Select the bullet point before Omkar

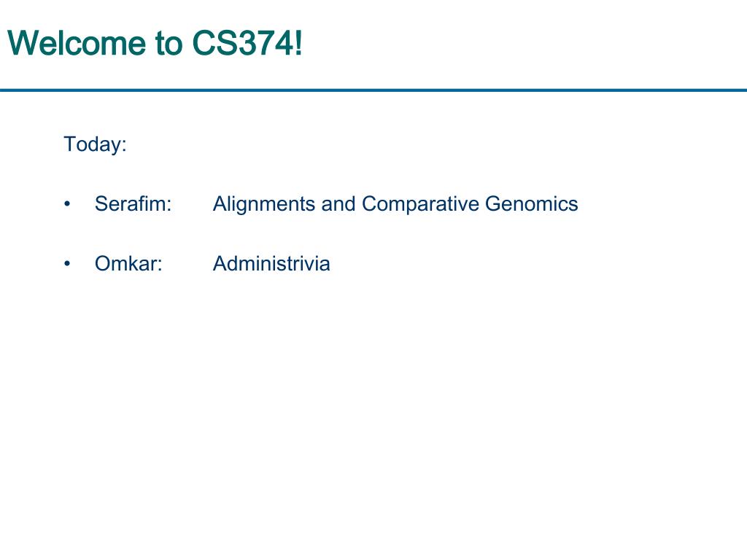[67, 263]
